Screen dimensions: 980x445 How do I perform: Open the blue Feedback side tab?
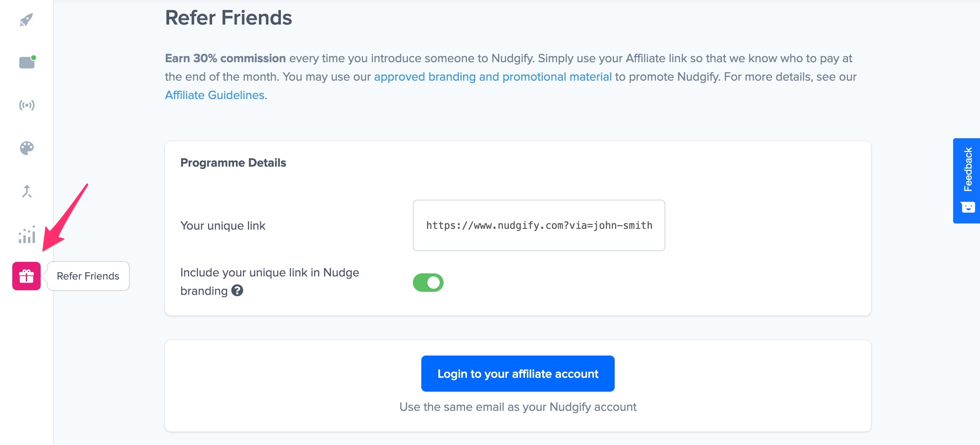[x=967, y=181]
